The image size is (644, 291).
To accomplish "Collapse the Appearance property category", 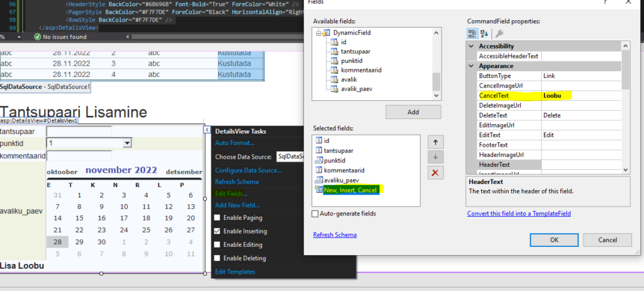I will [472, 66].
